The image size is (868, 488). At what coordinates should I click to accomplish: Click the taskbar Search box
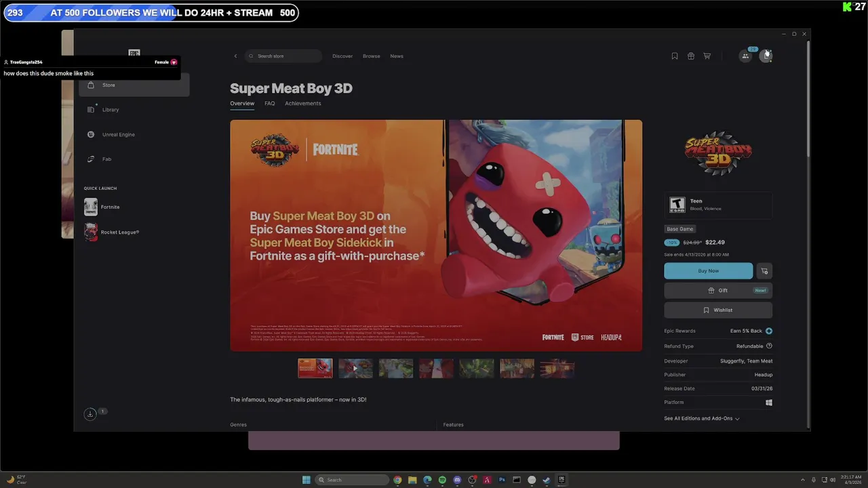[x=352, y=480]
